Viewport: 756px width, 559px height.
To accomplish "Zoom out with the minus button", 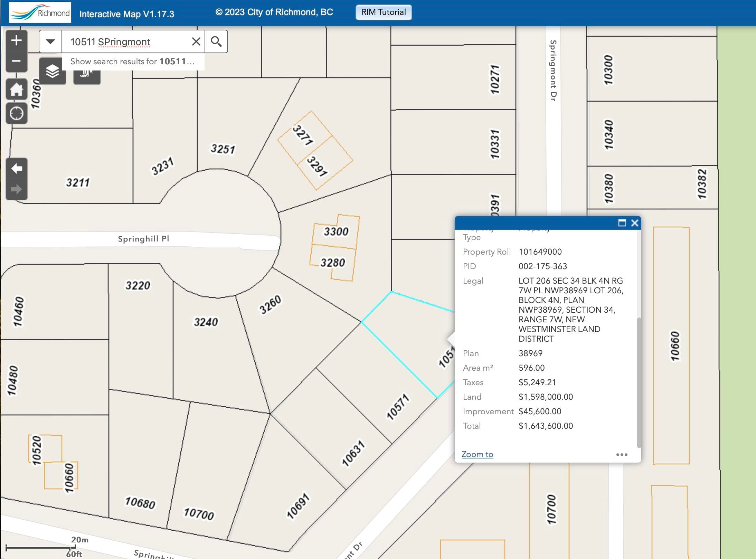I will coord(16,61).
